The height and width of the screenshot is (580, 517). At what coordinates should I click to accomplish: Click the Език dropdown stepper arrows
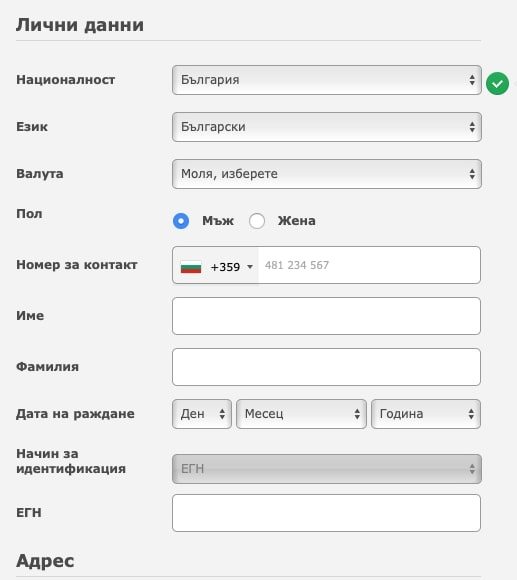coord(472,127)
